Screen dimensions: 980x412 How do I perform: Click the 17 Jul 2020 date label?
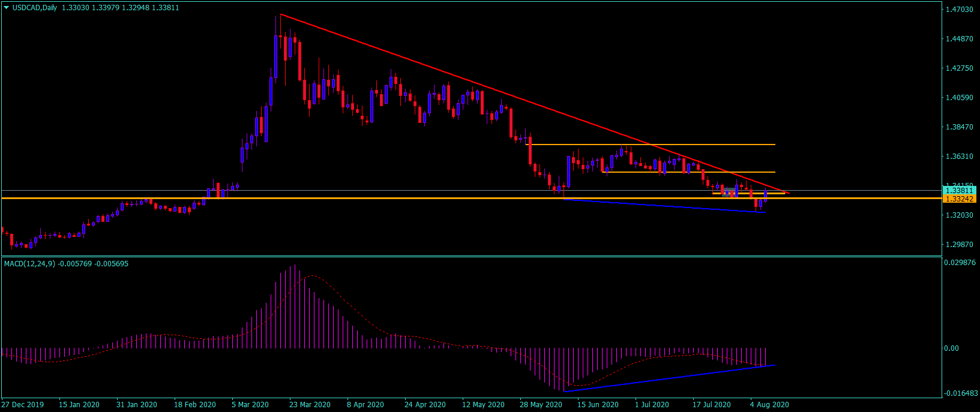[x=712, y=405]
